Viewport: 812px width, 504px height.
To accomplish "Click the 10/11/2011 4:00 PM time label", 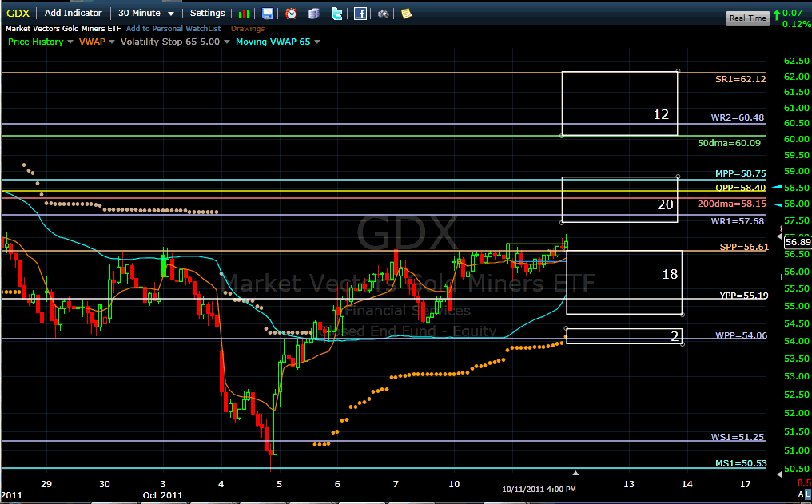I will [x=539, y=489].
